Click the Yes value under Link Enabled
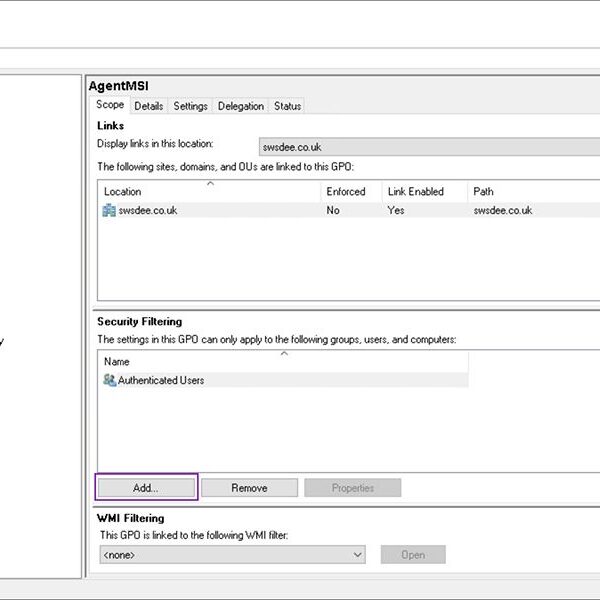Image resolution: width=600 pixels, height=600 pixels. (396, 211)
